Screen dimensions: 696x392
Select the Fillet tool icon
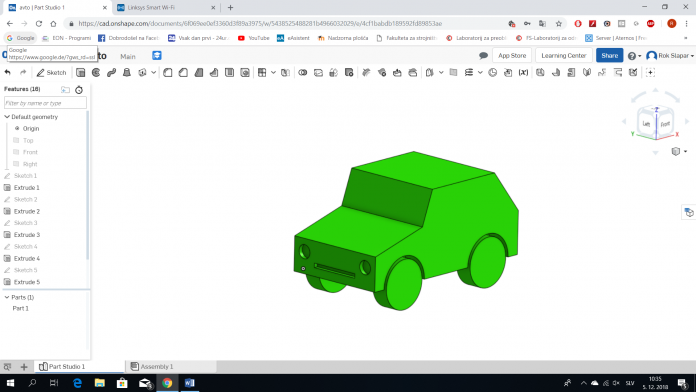click(x=168, y=72)
